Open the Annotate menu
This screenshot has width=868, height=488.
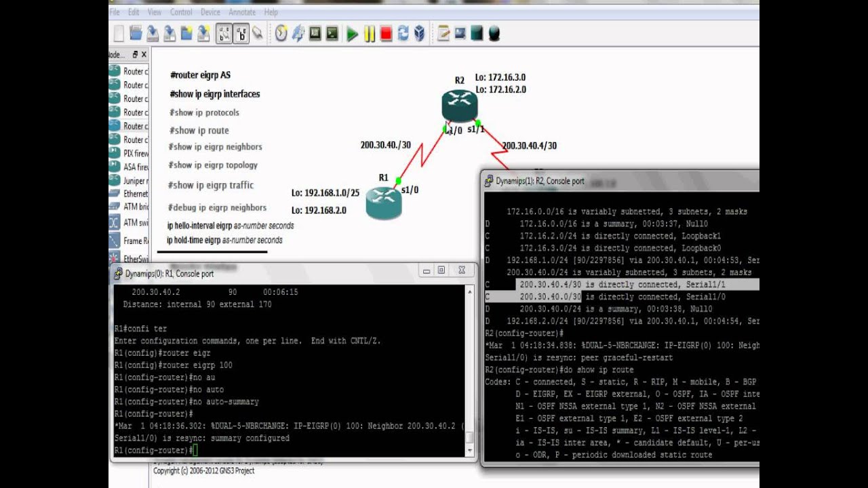click(242, 12)
